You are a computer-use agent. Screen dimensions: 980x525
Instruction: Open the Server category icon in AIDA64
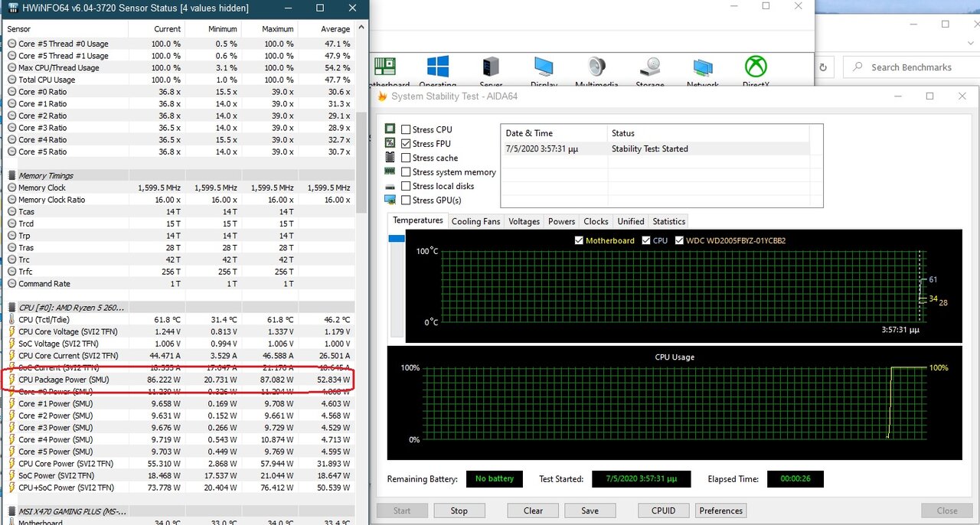point(491,67)
